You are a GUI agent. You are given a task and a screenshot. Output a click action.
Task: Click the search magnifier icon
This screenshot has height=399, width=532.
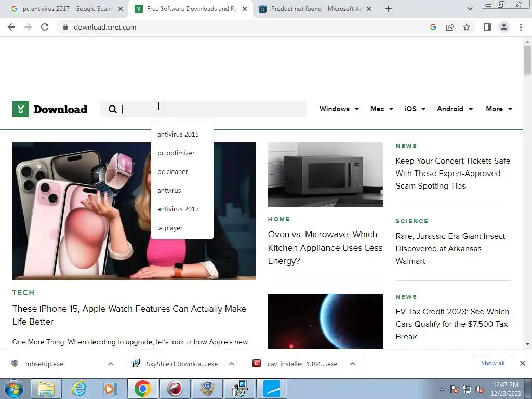tap(112, 109)
